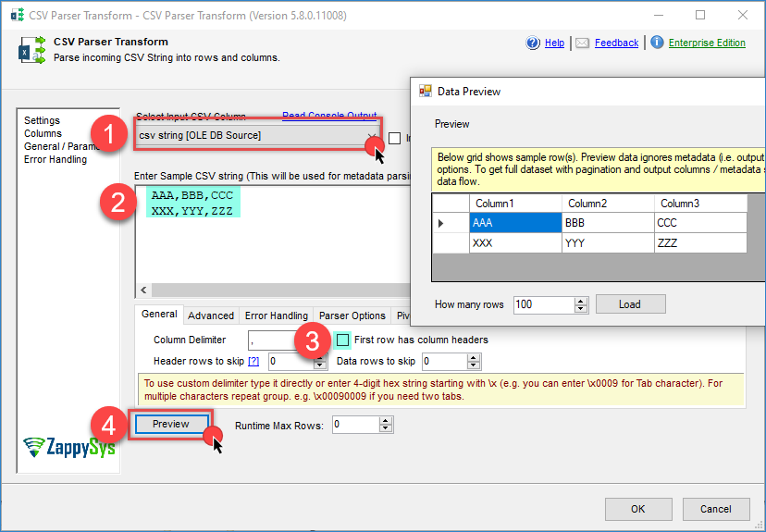Open the Select Input CSV Column dropdown
Image resolution: width=766 pixels, height=532 pixels.
(x=369, y=136)
